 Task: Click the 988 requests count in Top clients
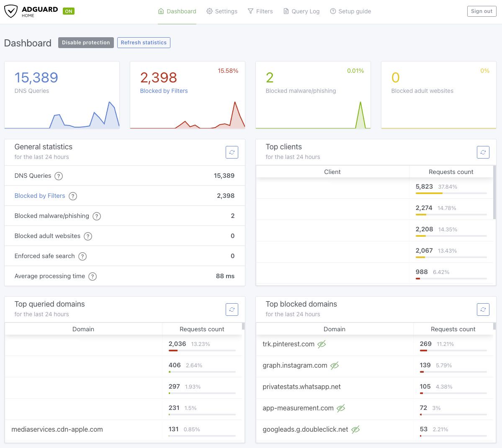point(422,272)
